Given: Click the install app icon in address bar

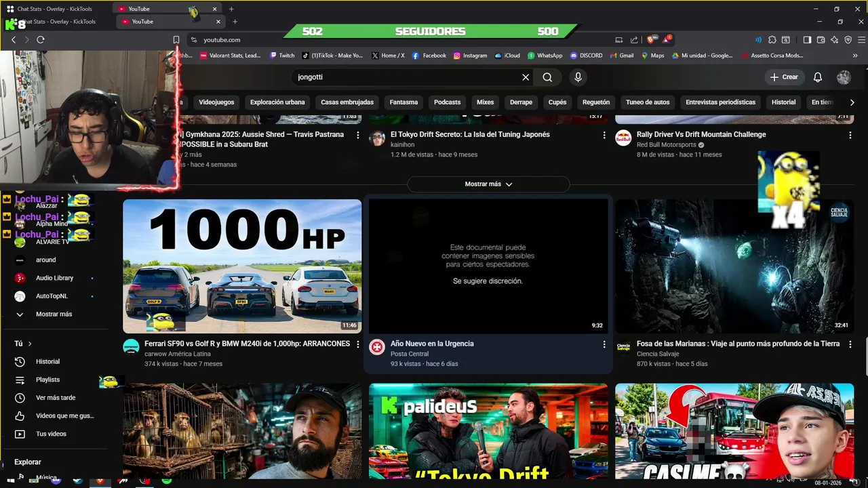Looking at the screenshot, I should 619,40.
